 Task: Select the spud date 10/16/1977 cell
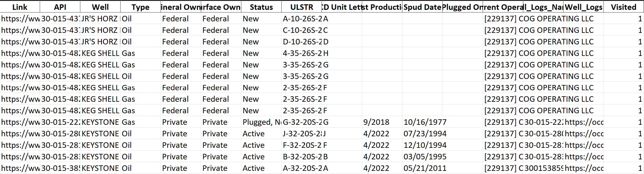pyautogui.click(x=422, y=122)
